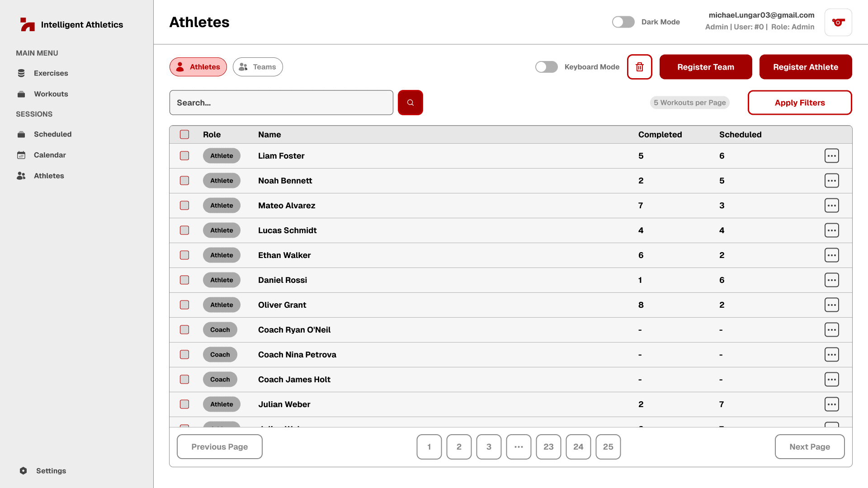Click the Intelligent Athletics logo

pos(28,24)
